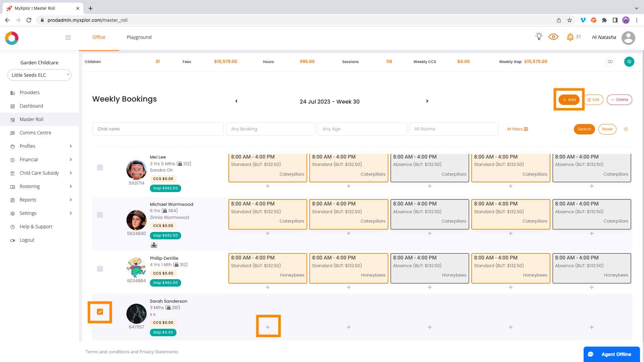
Task: Click the teal settings gear icon
Action: click(x=629, y=62)
